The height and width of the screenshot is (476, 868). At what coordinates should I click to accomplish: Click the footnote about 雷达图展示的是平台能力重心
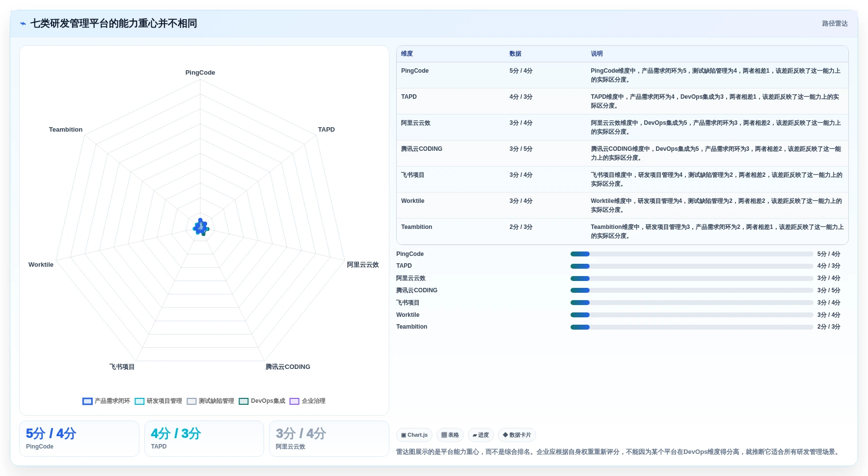tap(619, 452)
